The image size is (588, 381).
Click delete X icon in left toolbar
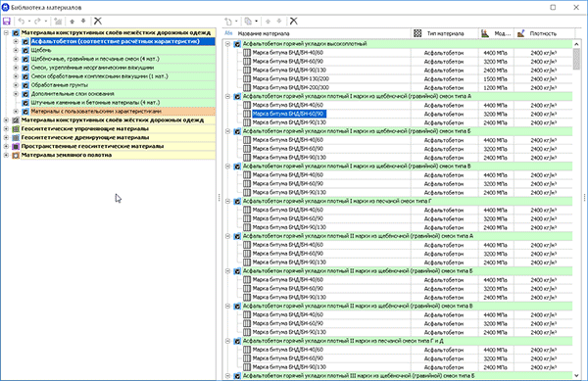pyautogui.click(x=98, y=21)
